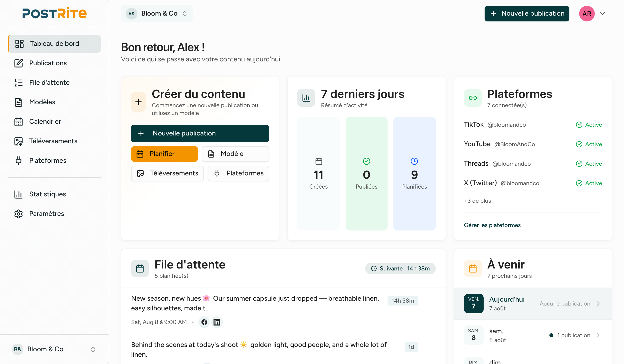Click the 1 publication label for sam.
This screenshot has width=624, height=364.
(x=574, y=335)
